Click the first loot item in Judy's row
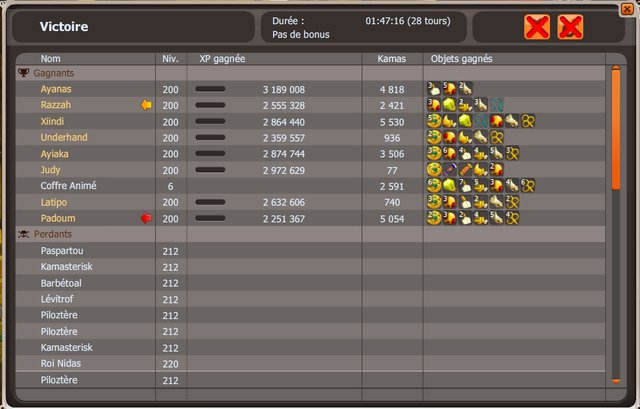Image resolution: width=640 pixels, height=409 pixels. (433, 170)
